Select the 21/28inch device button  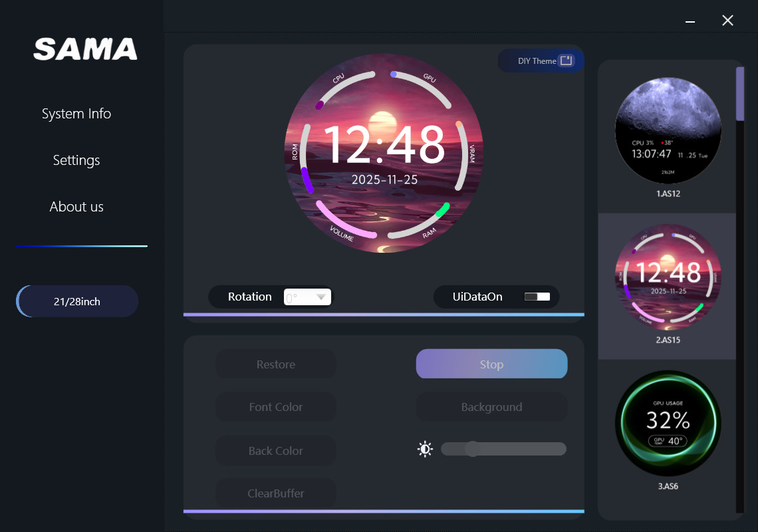(77, 302)
